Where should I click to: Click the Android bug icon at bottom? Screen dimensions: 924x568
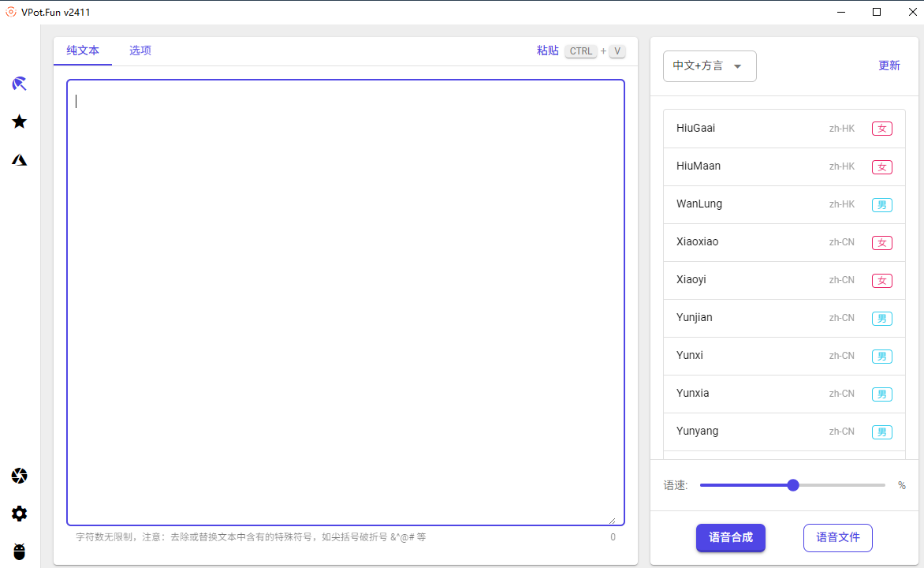point(20,551)
